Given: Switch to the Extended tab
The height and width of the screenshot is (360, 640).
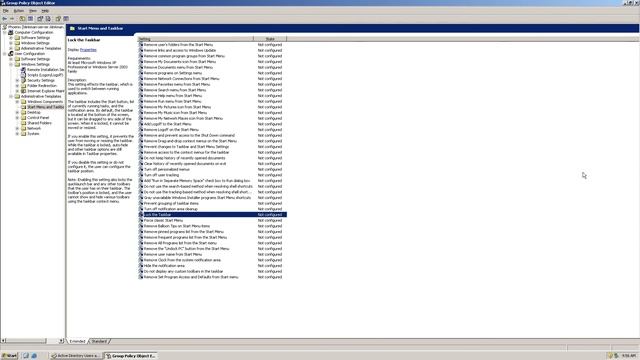Looking at the screenshot, I should [78, 341].
